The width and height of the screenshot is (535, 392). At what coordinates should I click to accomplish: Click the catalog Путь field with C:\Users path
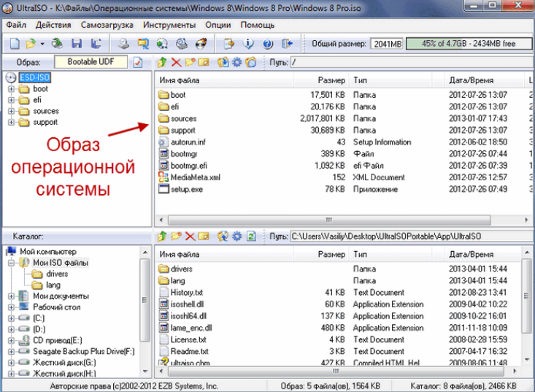pos(412,236)
